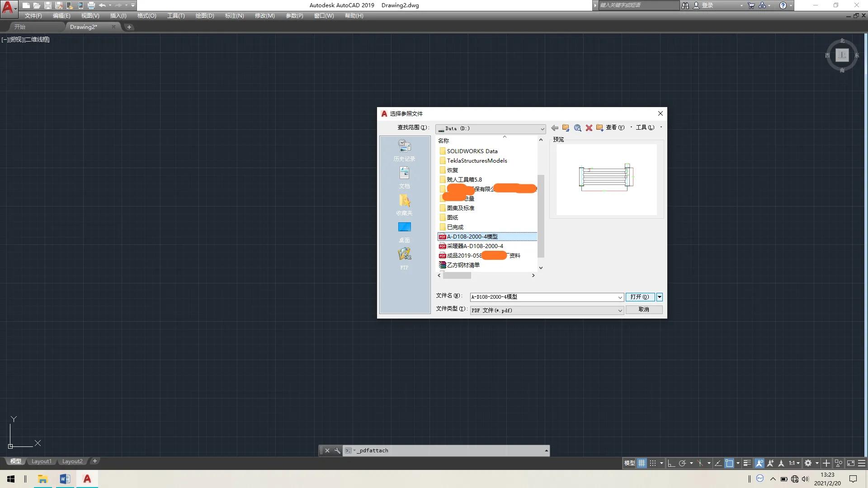Toggle snap mode dots in status bar

[x=653, y=463]
